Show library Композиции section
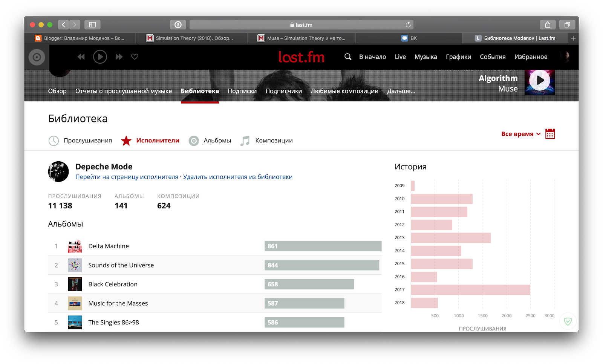The image size is (603, 364). 266,141
